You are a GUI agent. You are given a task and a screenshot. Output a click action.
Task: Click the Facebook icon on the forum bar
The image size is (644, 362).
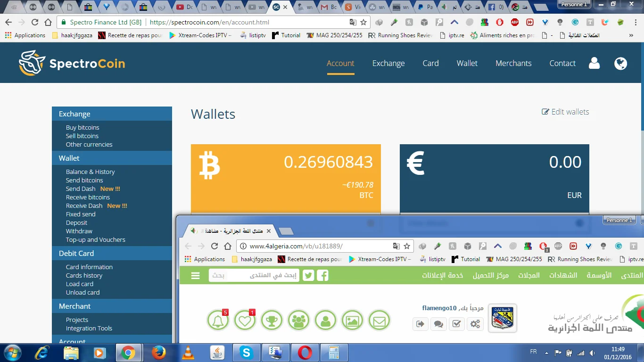(x=322, y=275)
